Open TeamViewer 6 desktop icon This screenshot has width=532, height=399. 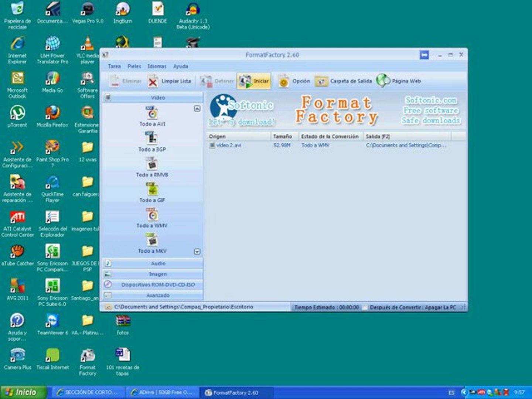[52, 324]
